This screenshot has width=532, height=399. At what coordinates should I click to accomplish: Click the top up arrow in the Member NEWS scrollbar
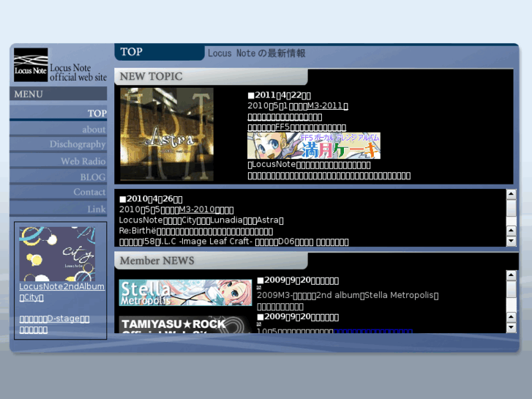click(x=512, y=275)
